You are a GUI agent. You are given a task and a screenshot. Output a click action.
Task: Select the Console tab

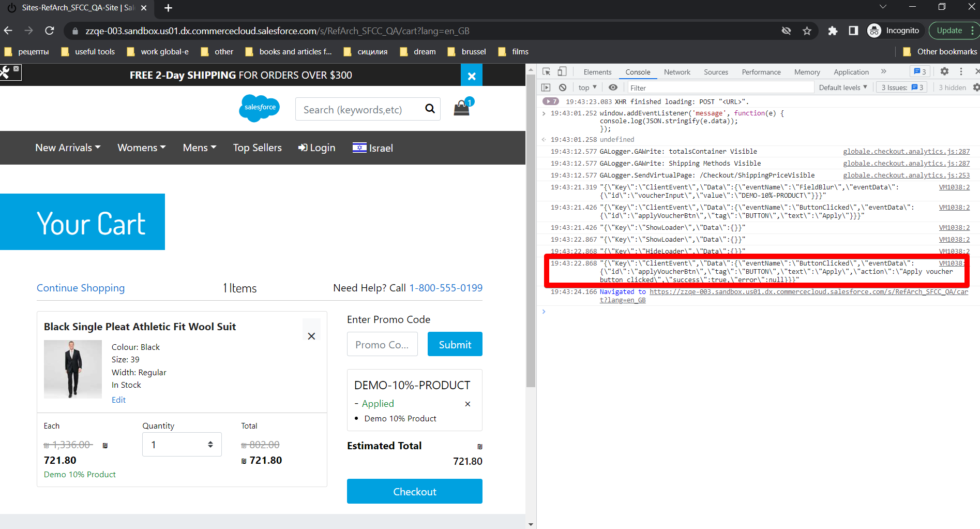coord(638,72)
